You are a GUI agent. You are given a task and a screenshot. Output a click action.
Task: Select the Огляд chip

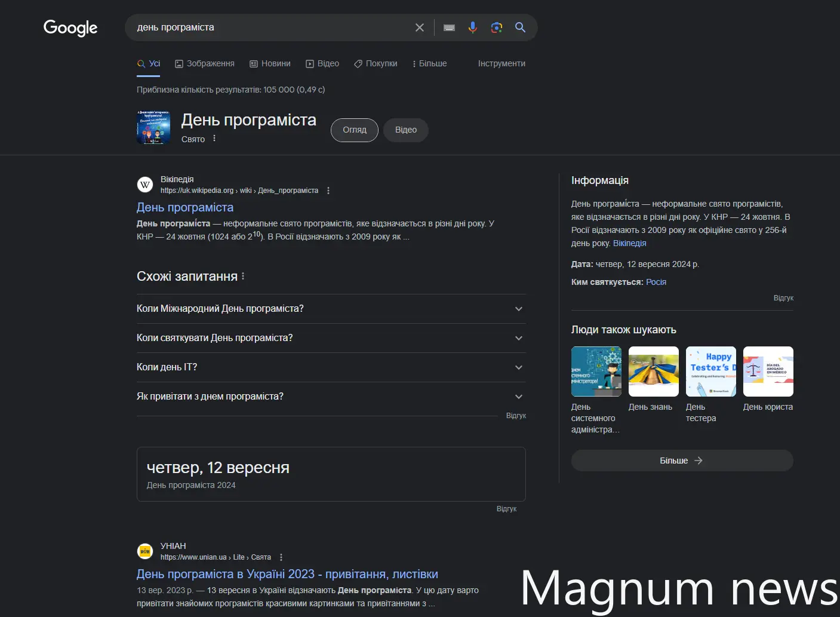point(355,130)
